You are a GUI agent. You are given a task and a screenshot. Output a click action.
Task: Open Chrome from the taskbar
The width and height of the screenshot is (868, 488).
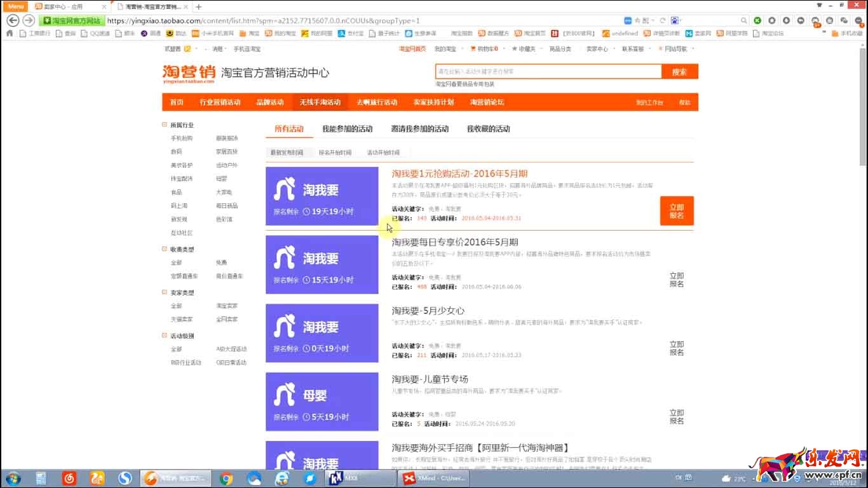pyautogui.click(x=226, y=478)
